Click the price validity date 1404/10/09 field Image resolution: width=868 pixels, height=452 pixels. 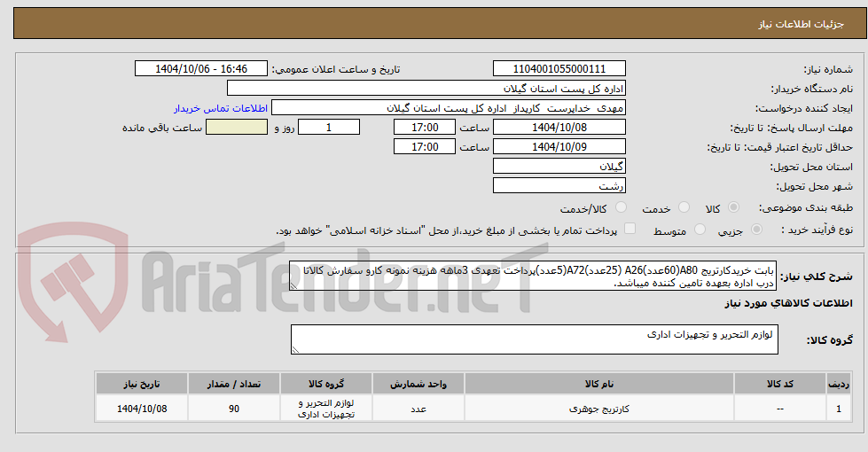pyautogui.click(x=559, y=146)
